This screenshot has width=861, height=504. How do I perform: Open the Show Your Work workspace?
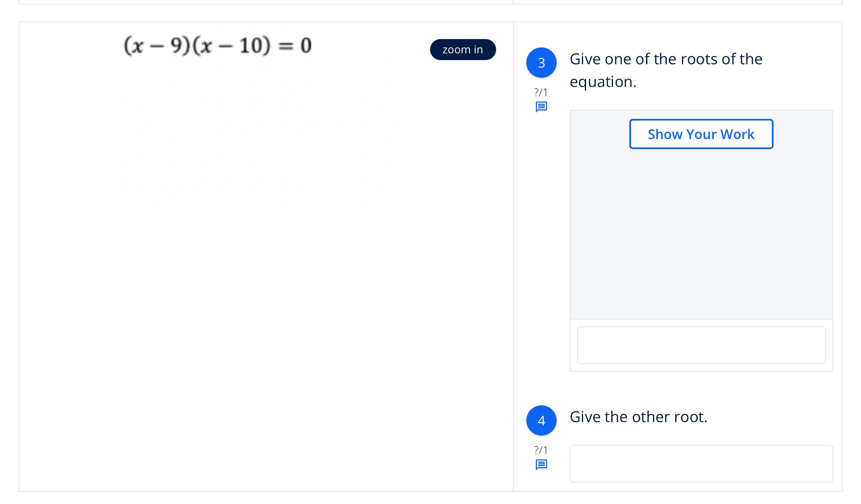(701, 134)
